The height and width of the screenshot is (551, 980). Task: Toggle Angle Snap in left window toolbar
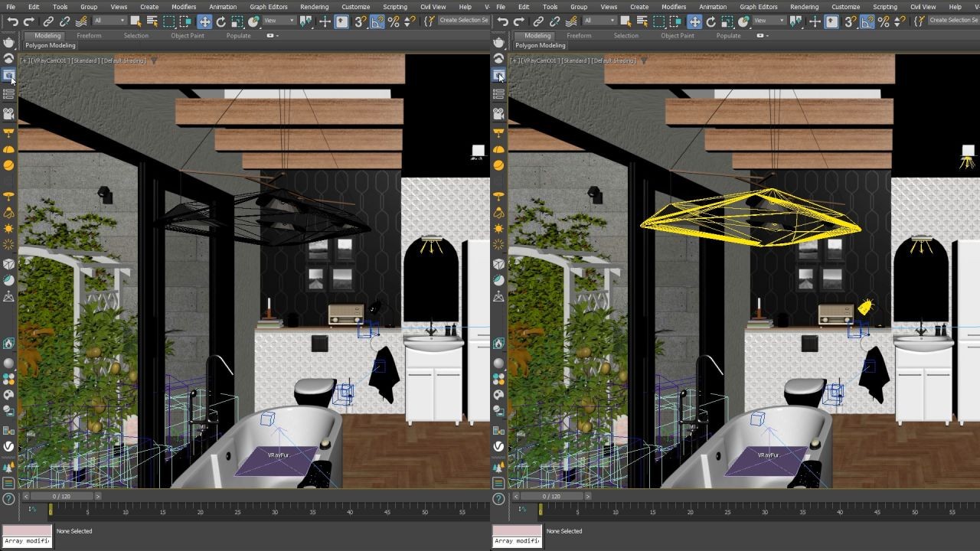[377, 22]
